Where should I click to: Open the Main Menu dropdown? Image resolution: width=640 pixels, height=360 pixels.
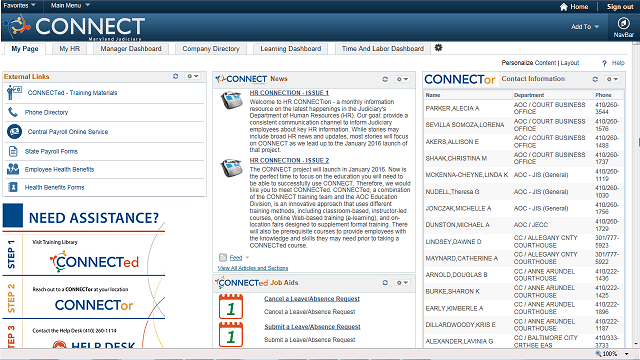tap(70, 5)
